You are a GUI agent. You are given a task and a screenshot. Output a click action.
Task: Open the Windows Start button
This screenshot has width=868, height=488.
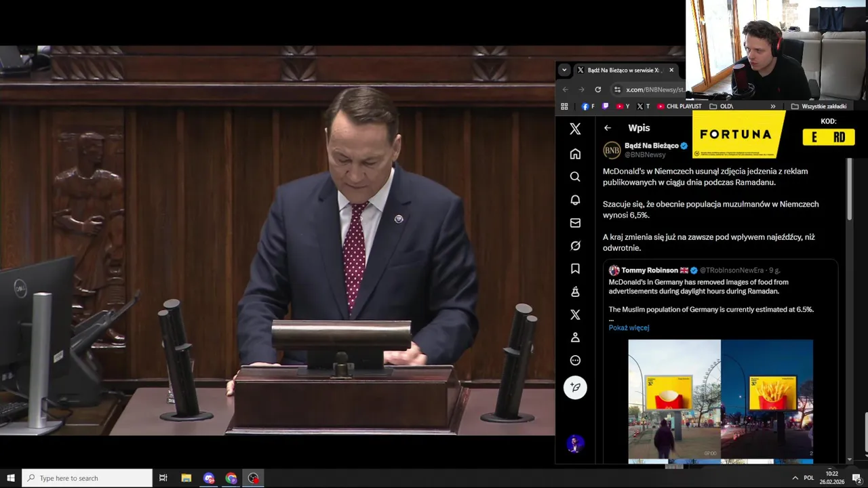(11, 478)
